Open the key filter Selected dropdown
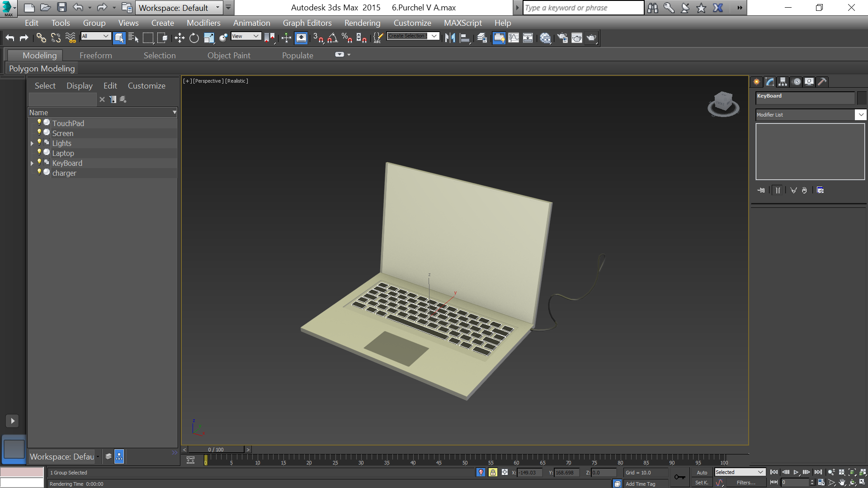Viewport: 868px width, 488px height. tap(740, 472)
